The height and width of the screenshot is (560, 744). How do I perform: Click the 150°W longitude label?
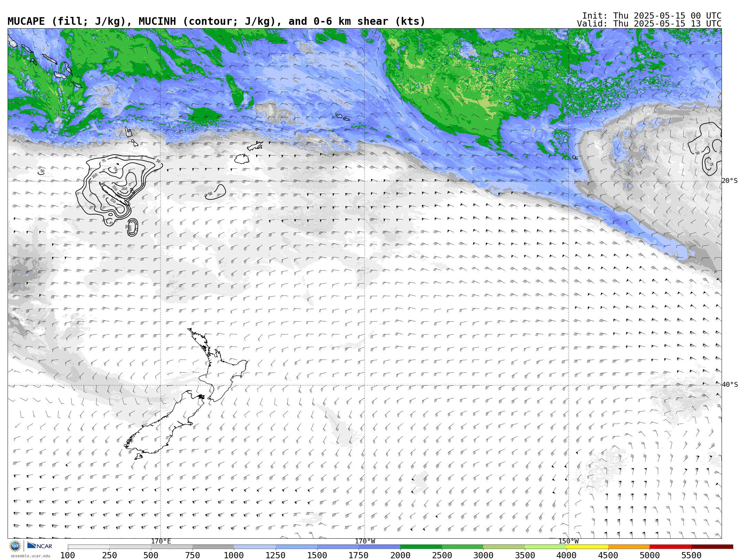[568, 541]
